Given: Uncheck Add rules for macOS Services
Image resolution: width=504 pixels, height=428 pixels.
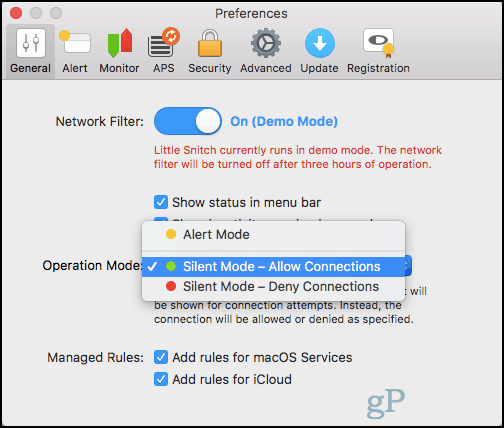Looking at the screenshot, I should coord(161,357).
